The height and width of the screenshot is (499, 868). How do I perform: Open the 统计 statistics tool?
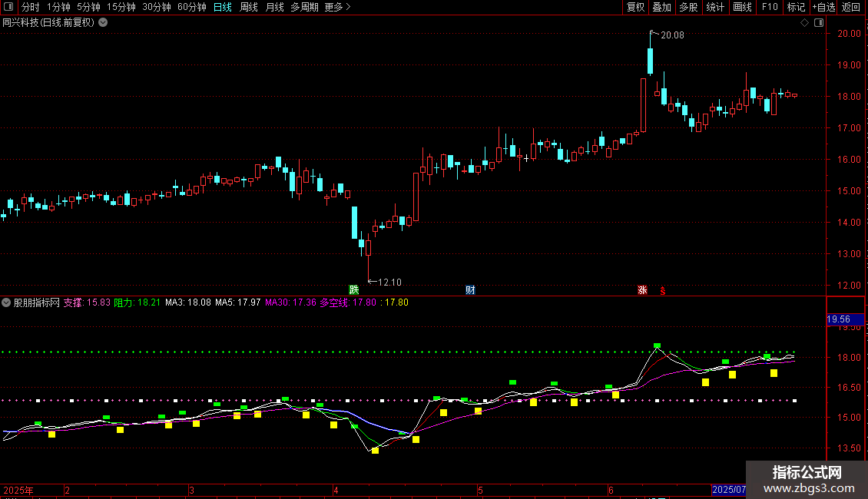point(715,7)
